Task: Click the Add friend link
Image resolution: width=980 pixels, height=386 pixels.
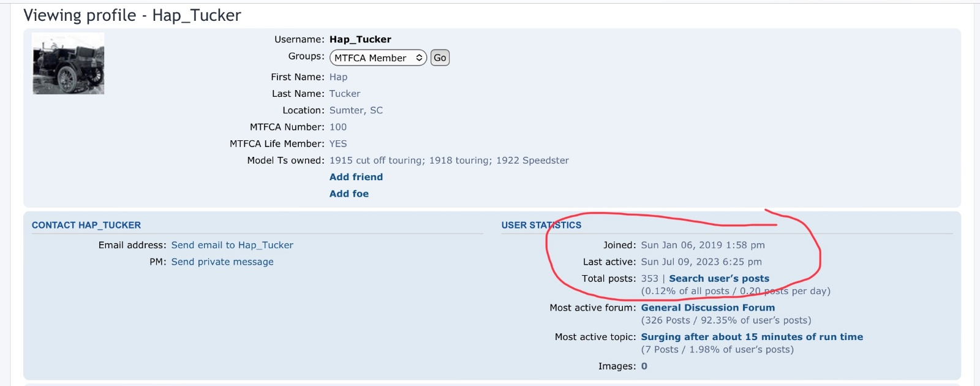Action: (x=356, y=177)
